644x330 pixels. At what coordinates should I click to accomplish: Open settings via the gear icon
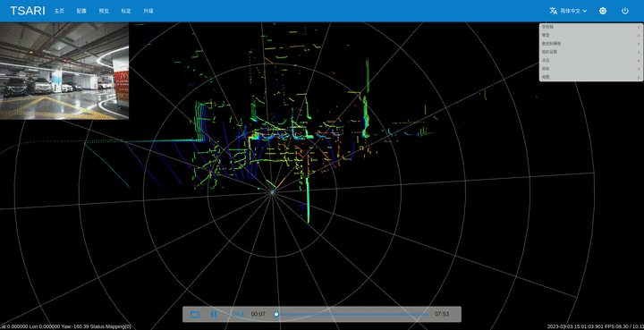point(603,11)
